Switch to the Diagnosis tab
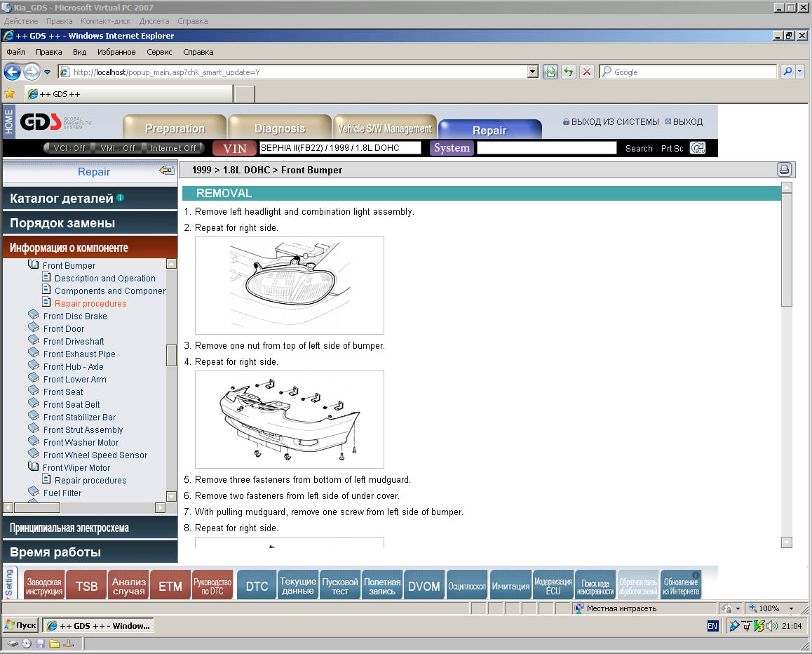812x654 pixels. pyautogui.click(x=280, y=128)
